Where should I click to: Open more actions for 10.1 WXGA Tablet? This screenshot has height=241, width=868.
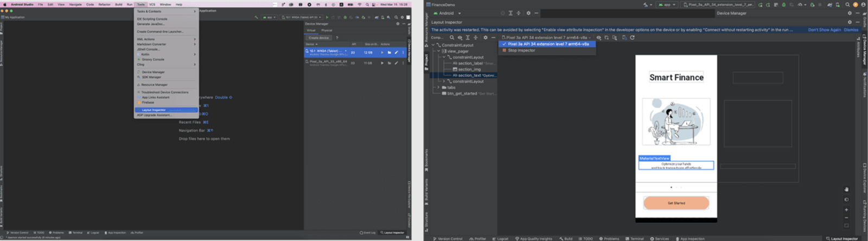point(403,53)
